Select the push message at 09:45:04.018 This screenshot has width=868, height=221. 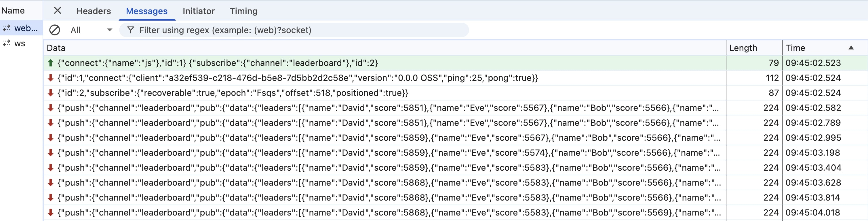coord(455,213)
